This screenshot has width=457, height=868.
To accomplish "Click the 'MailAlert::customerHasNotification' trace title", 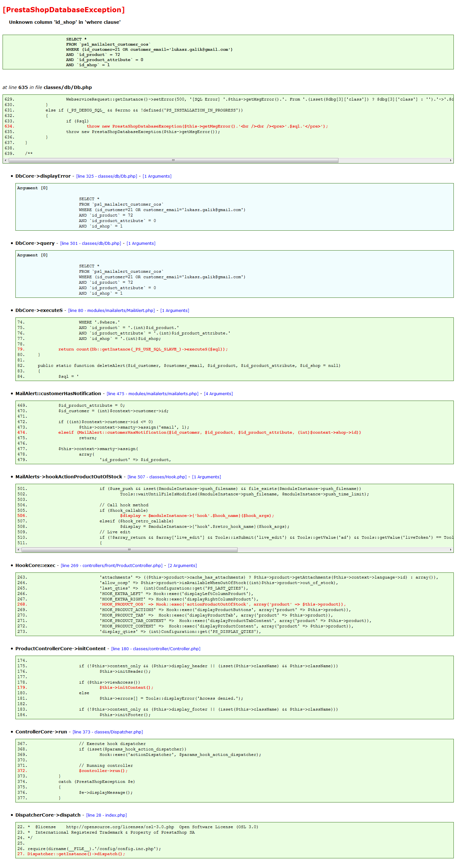I will (58, 394).
